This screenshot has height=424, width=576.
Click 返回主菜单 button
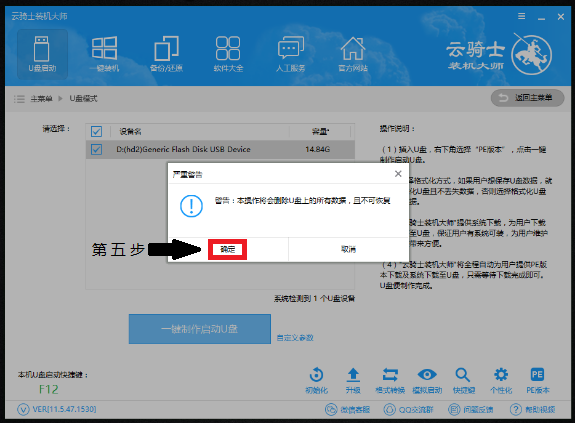click(x=527, y=98)
